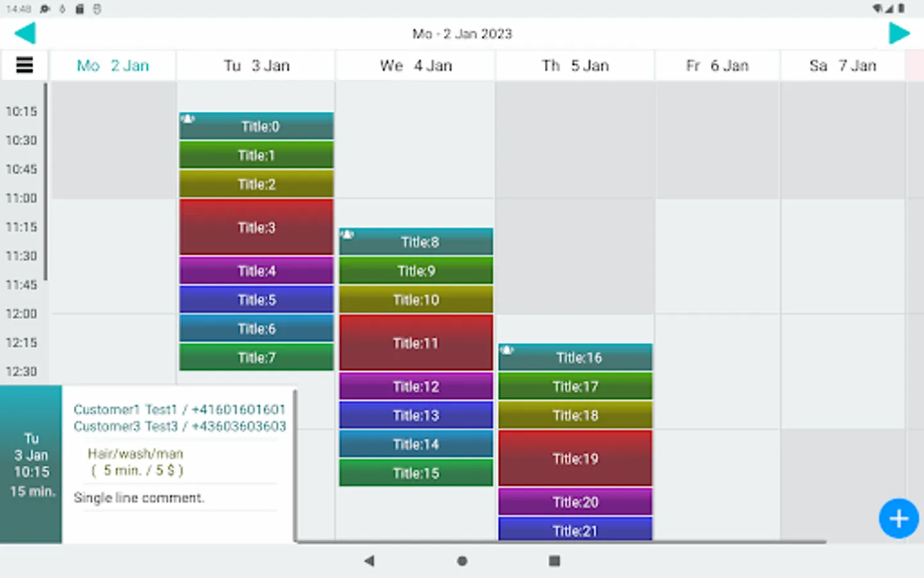
Task: Open appointment Title:9
Action: (x=416, y=271)
